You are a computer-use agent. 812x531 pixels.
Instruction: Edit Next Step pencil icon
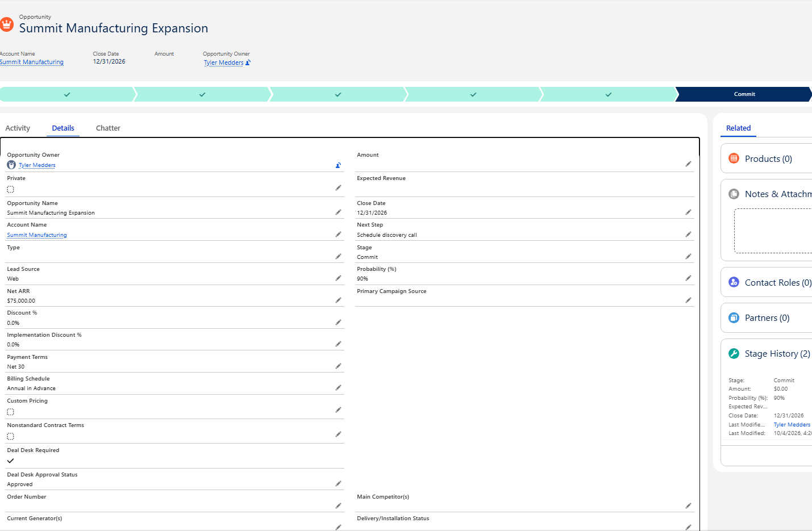click(688, 234)
